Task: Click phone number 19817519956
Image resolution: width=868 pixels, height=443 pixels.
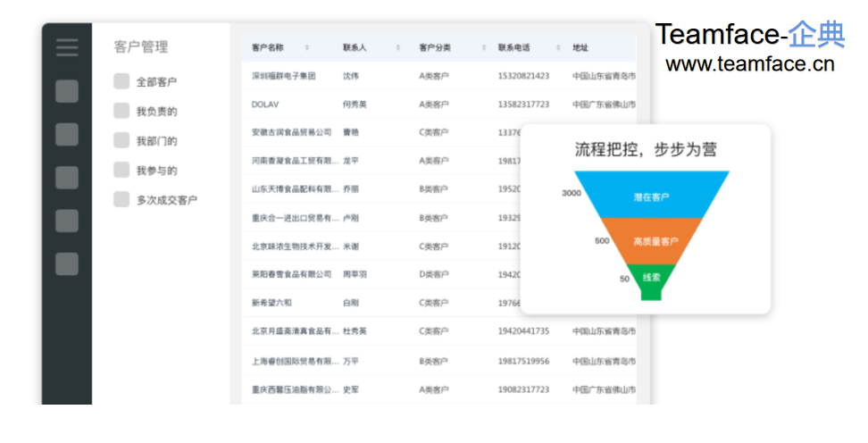Action: 523,361
